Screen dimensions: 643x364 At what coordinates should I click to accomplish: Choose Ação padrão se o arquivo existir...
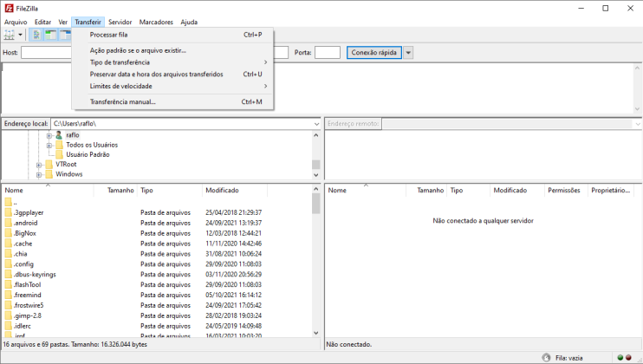[172, 50]
